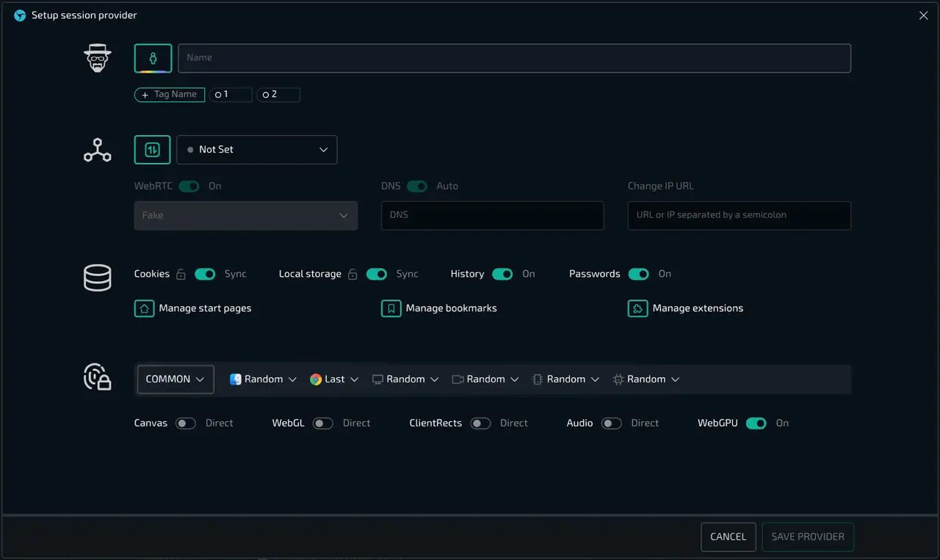Open the COMMON fingerprint preset dropdown

coord(175,379)
